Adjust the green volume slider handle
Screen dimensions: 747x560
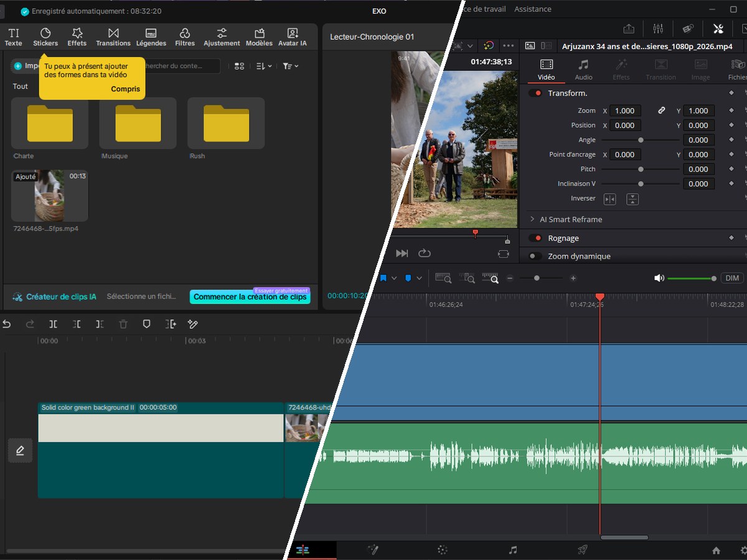(713, 278)
